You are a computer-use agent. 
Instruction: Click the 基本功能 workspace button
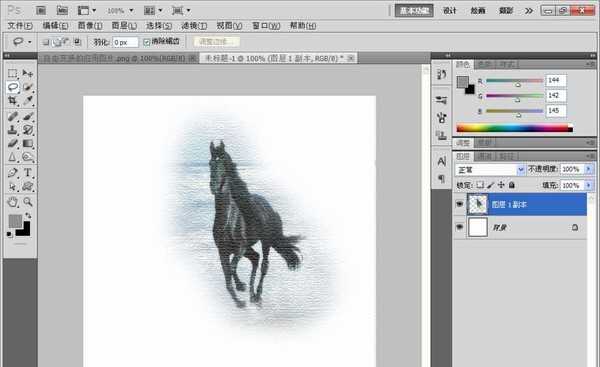414,11
